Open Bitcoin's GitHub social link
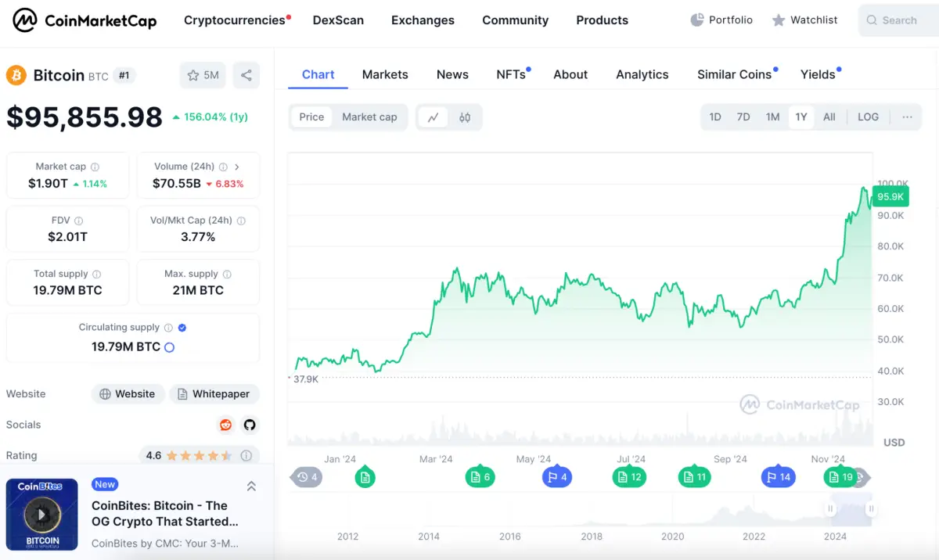 [250, 425]
